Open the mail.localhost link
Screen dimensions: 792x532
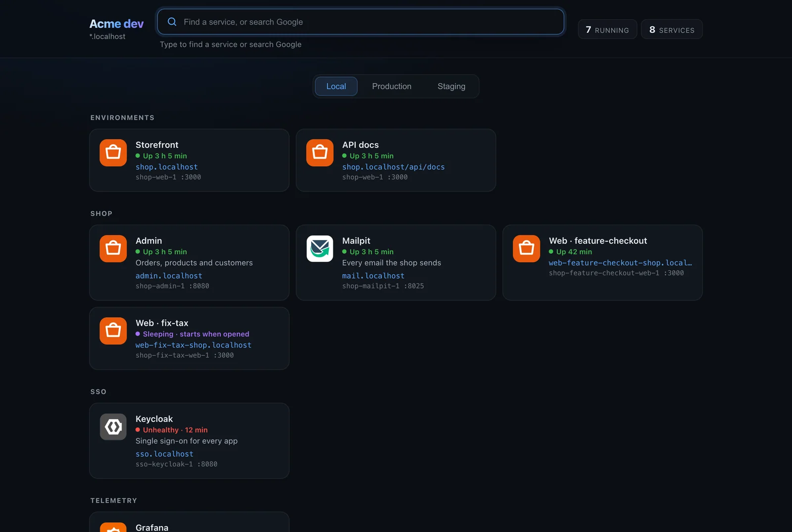(x=373, y=276)
